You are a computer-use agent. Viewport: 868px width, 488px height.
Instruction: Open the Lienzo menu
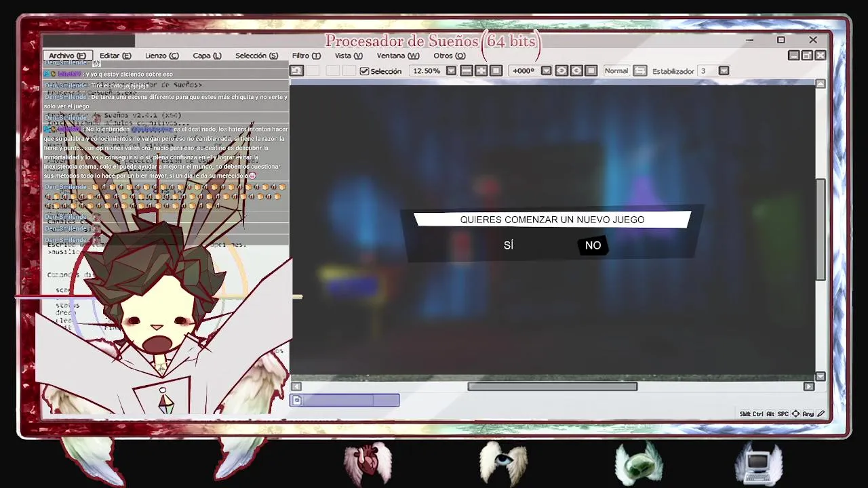coord(161,56)
